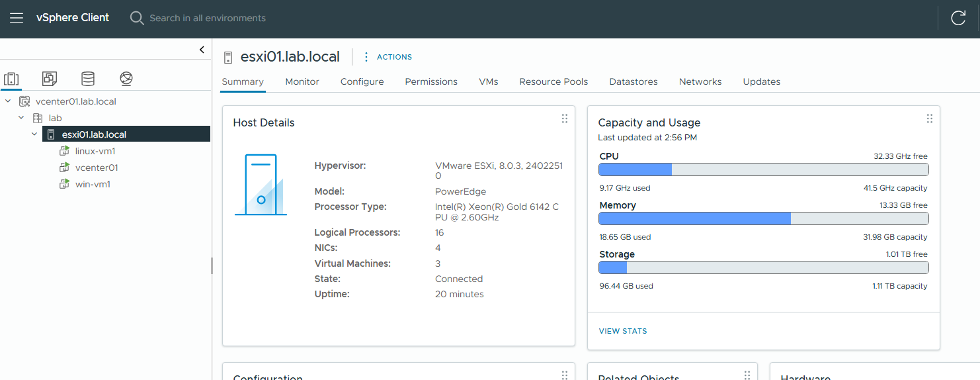
Task: Click the vcenter01.lab.local vCenter icon
Action: pyautogui.click(x=24, y=101)
